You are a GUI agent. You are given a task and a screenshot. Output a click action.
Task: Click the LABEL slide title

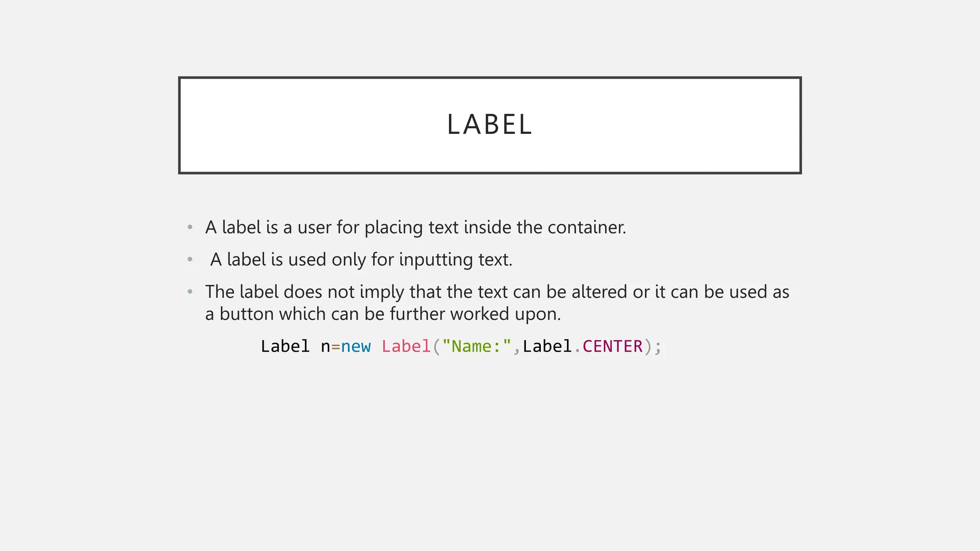(489, 125)
